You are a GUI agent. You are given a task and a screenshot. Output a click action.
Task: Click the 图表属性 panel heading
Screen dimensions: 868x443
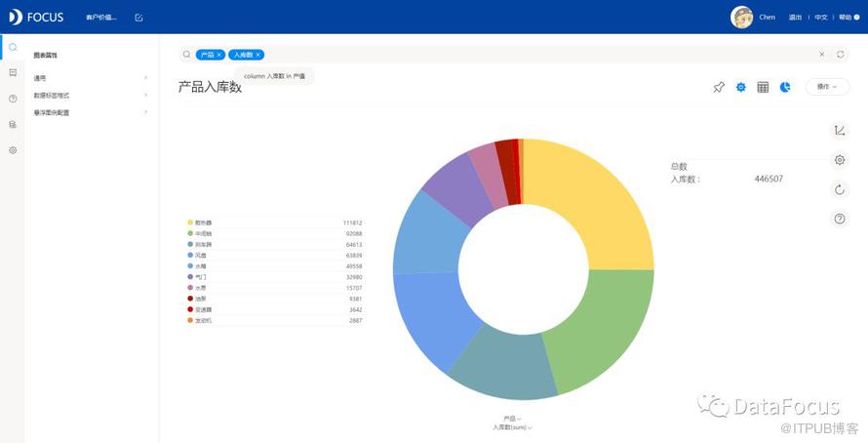[x=46, y=56]
